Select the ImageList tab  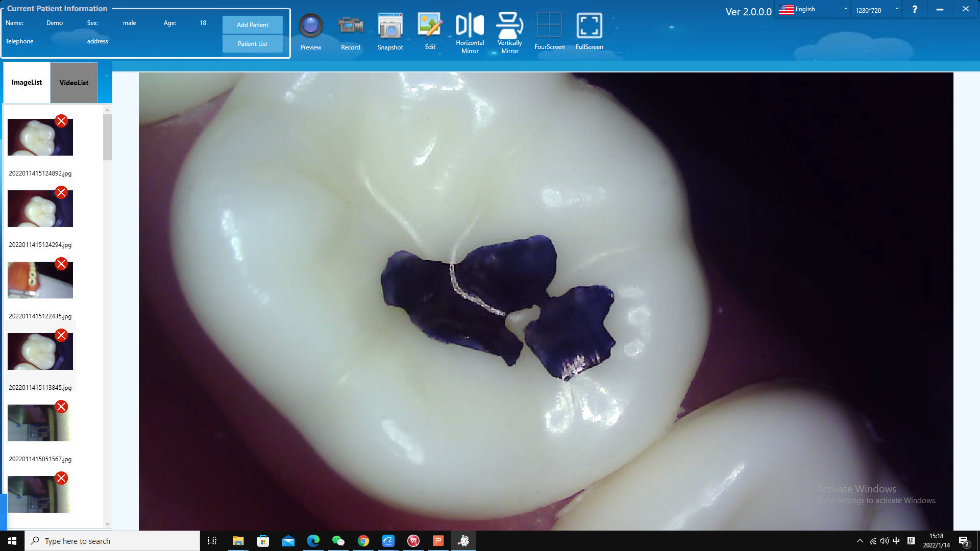tap(27, 83)
